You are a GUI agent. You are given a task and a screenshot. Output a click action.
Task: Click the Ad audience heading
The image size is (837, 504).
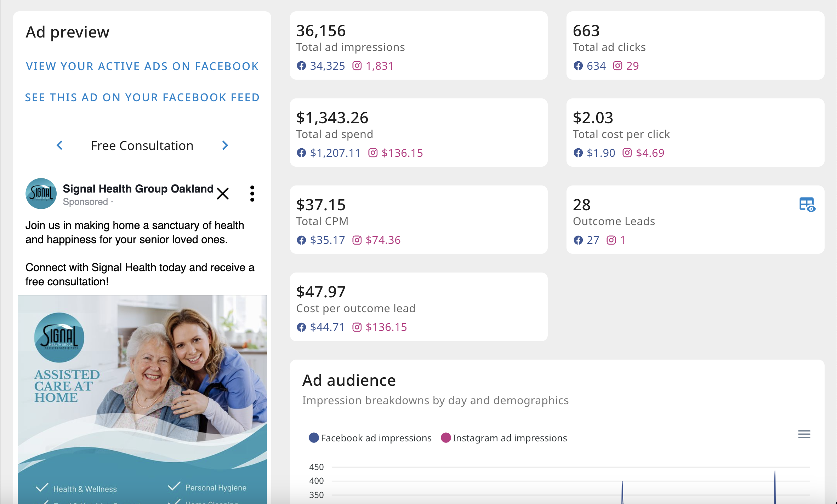(x=349, y=380)
